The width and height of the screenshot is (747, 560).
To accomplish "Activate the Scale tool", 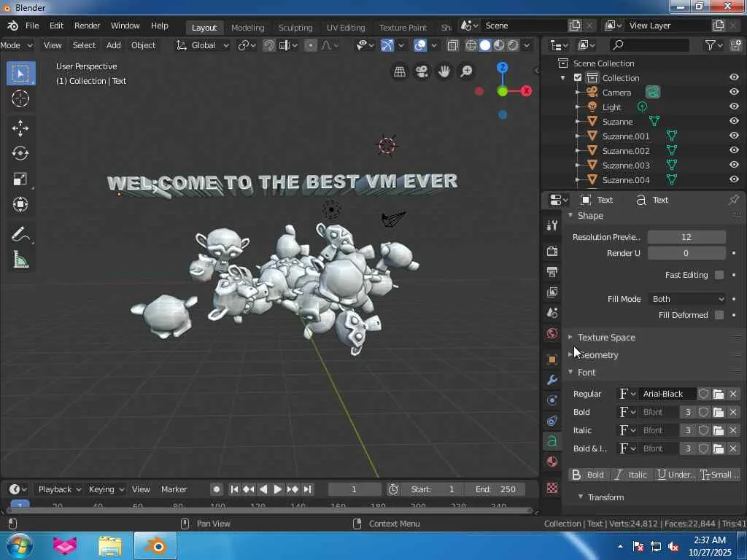I will tap(20, 179).
